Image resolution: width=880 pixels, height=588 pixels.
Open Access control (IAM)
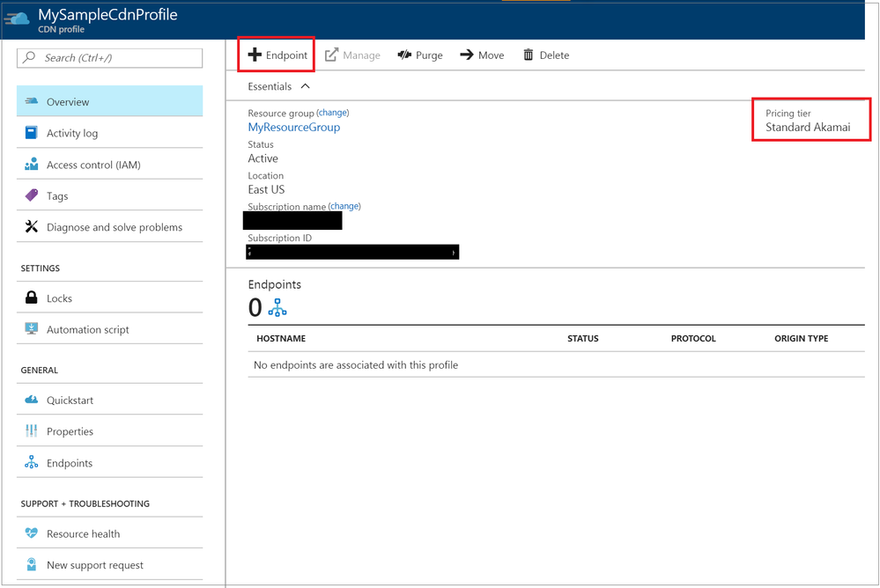click(x=109, y=164)
